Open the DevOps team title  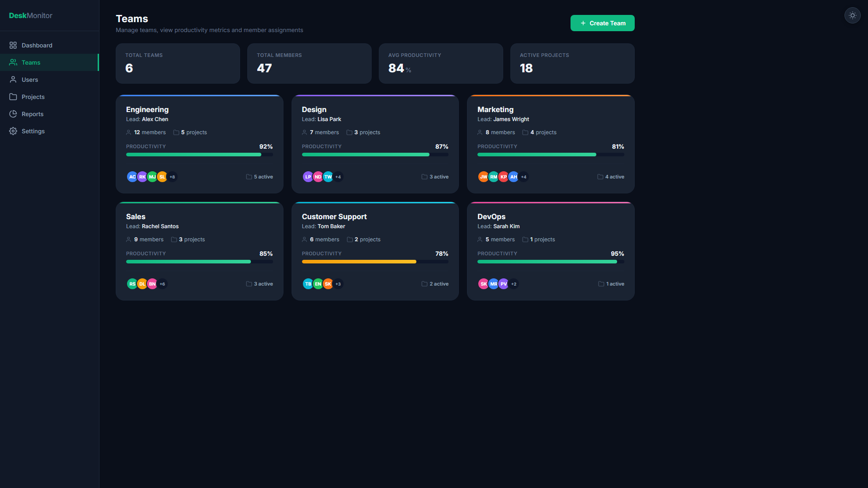click(x=491, y=216)
